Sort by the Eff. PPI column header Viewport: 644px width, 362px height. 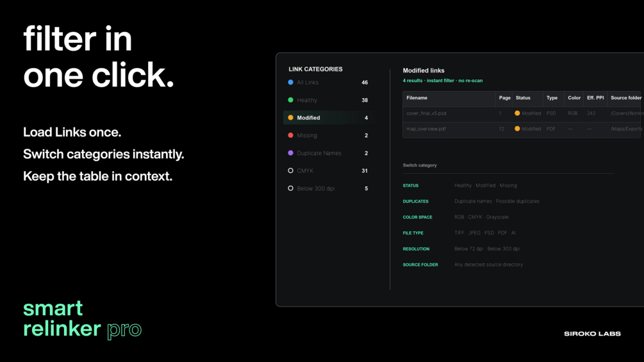coord(595,98)
